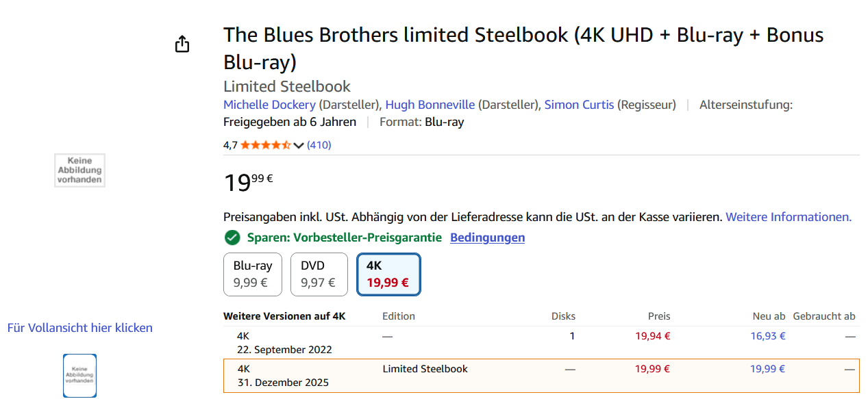
Task: Click the share icon beside the title
Action: pyautogui.click(x=182, y=44)
